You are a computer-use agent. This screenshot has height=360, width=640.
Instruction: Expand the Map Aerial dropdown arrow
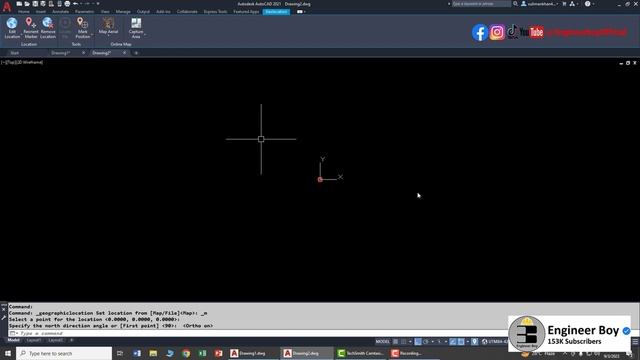tap(108, 36)
